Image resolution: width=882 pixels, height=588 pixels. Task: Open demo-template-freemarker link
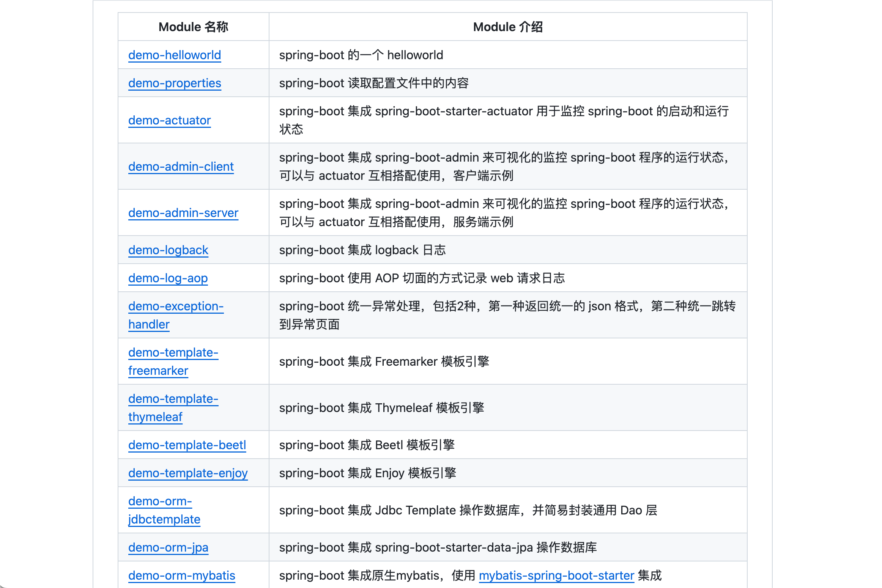[173, 362]
